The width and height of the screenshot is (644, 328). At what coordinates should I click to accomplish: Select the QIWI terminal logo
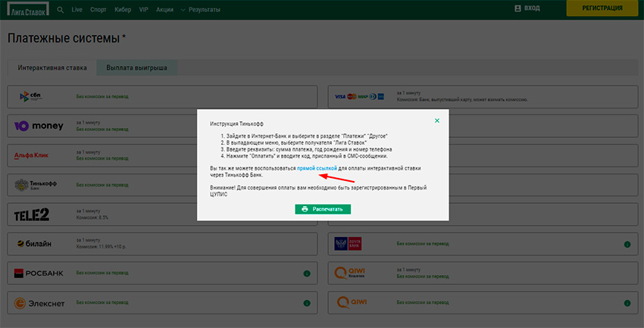[x=352, y=303]
